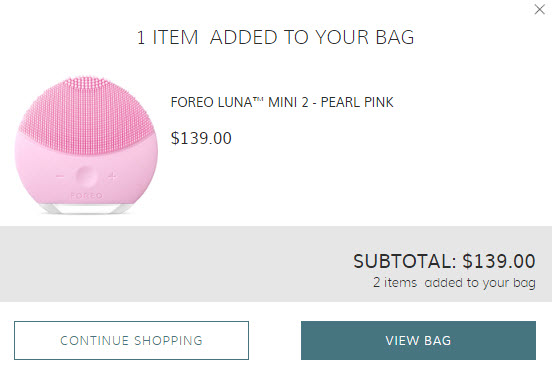Click the $139.00 item price

(201, 138)
